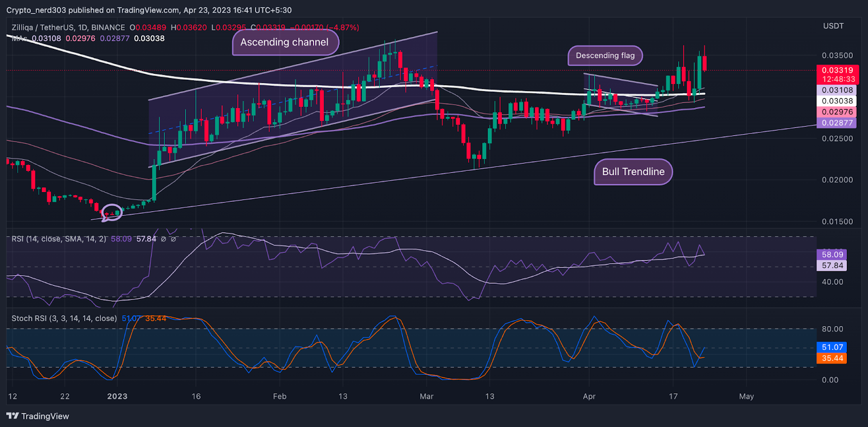Click the USDT currency label on the price axis
This screenshot has height=427, width=868.
[x=833, y=26]
